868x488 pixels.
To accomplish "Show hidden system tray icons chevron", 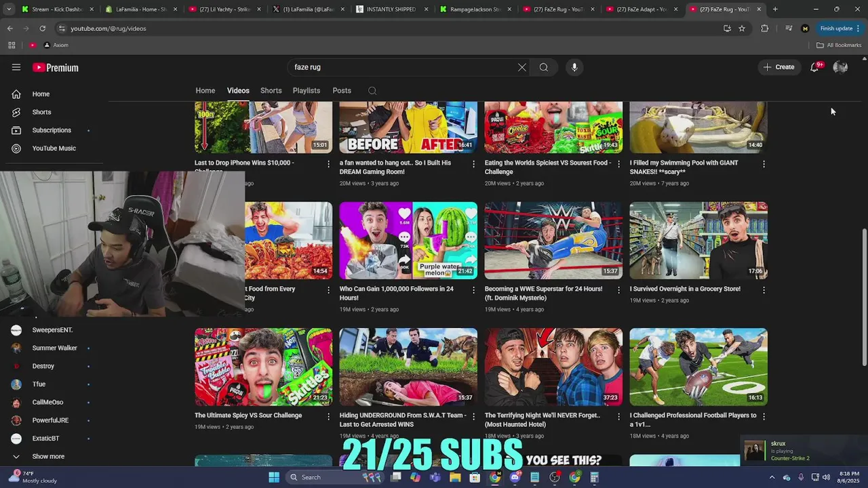I will (772, 477).
